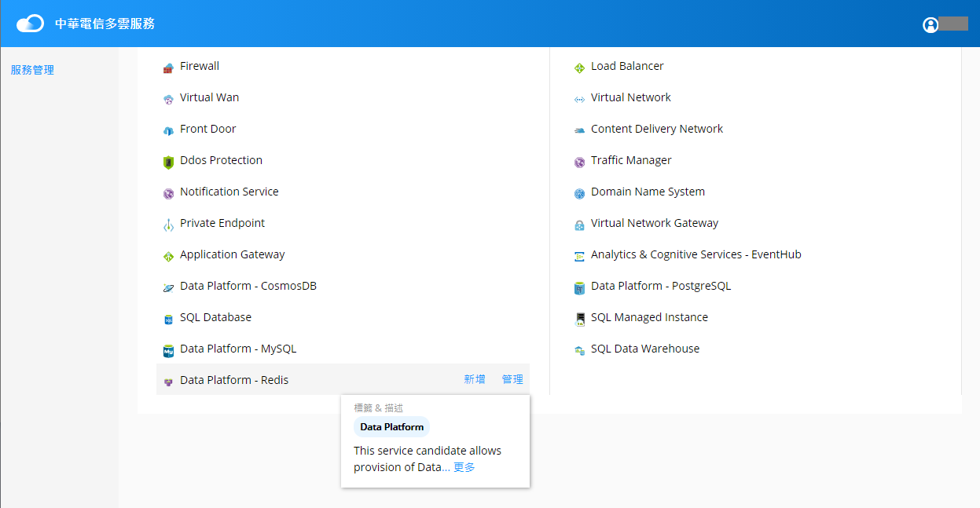Select Data Platform - Redis label

coord(234,380)
